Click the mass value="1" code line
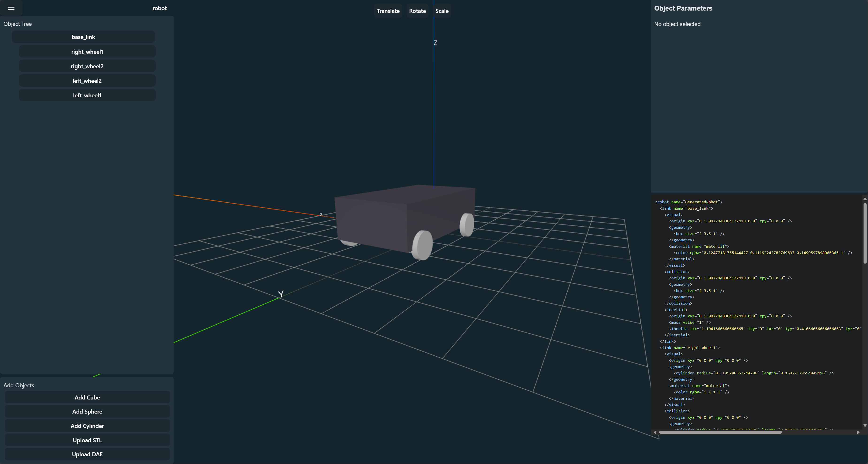This screenshot has width=868, height=464. click(x=690, y=323)
